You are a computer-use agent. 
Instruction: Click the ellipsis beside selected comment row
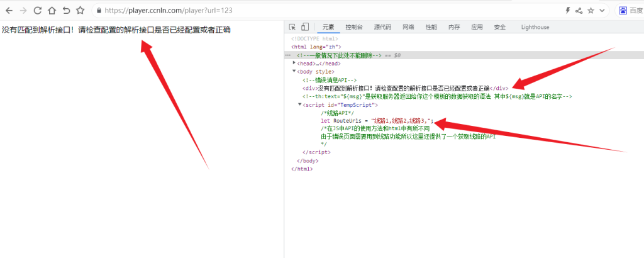point(287,55)
